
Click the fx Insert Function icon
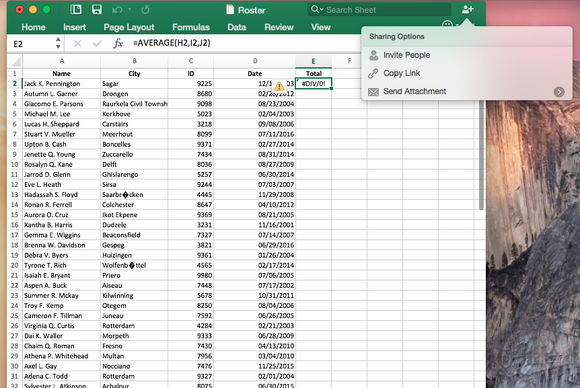(x=118, y=44)
